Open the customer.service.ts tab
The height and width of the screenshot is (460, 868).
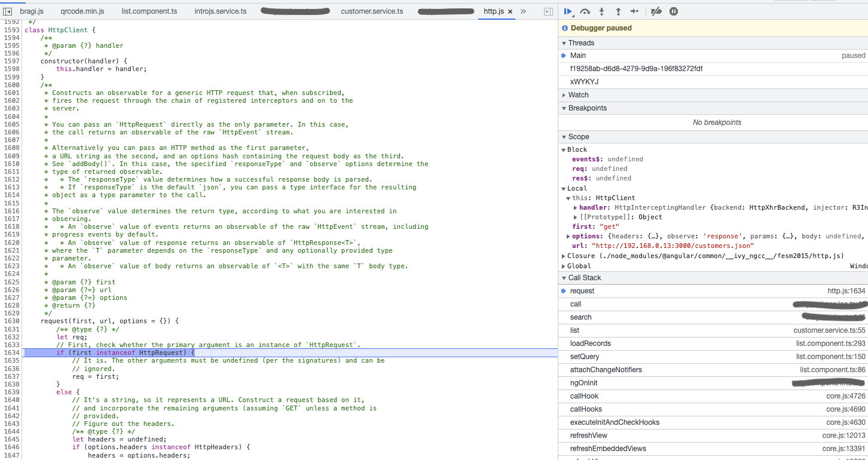click(x=371, y=11)
